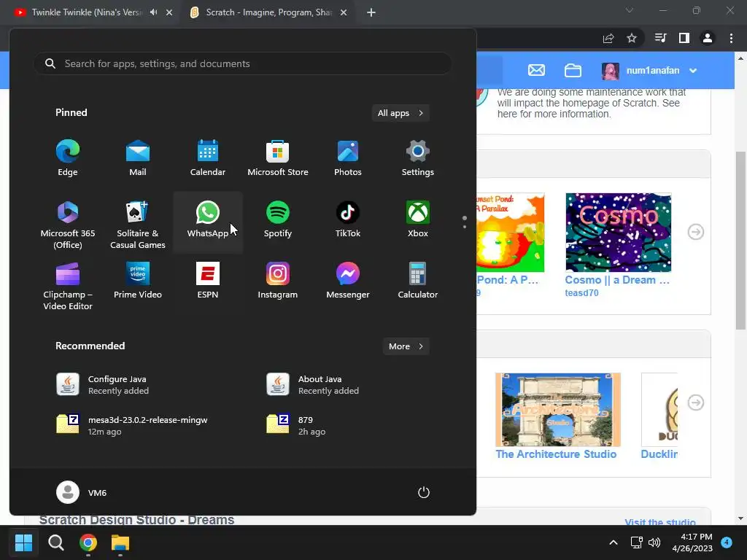This screenshot has height=560, width=747.
Task: Open Scratch messages envelope
Action: point(536,71)
